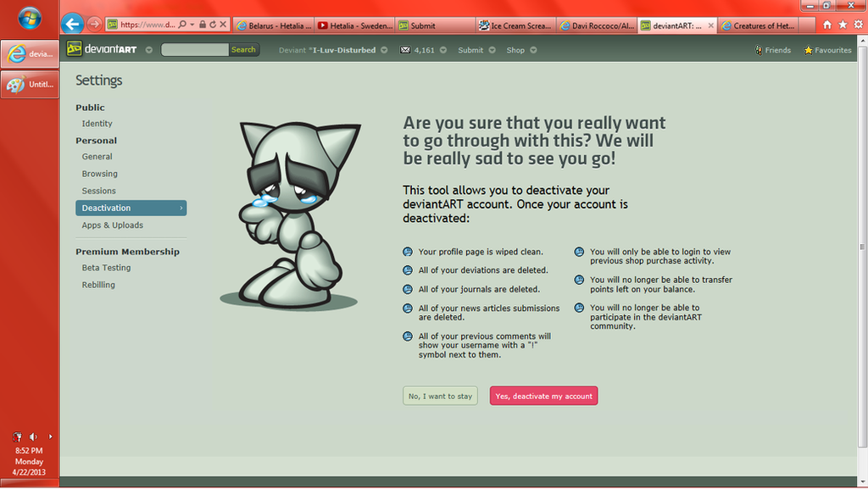This screenshot has height=489, width=868.
Task: Click the Favourites star icon
Action: point(808,50)
